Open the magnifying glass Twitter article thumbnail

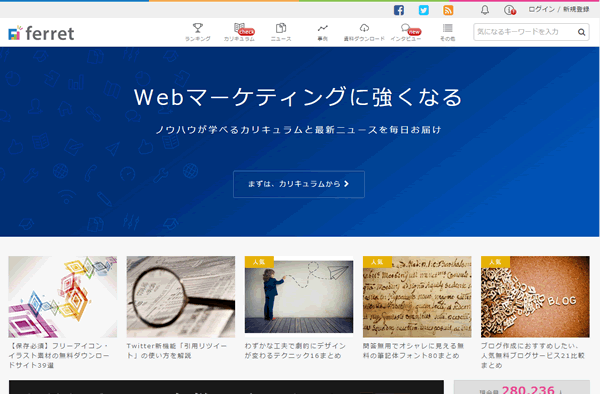[181, 297]
